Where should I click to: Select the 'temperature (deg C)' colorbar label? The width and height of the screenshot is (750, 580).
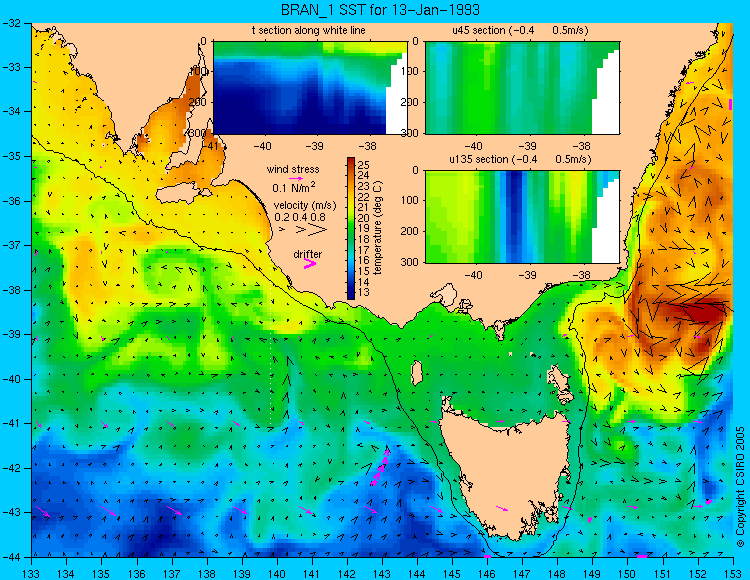tap(378, 228)
